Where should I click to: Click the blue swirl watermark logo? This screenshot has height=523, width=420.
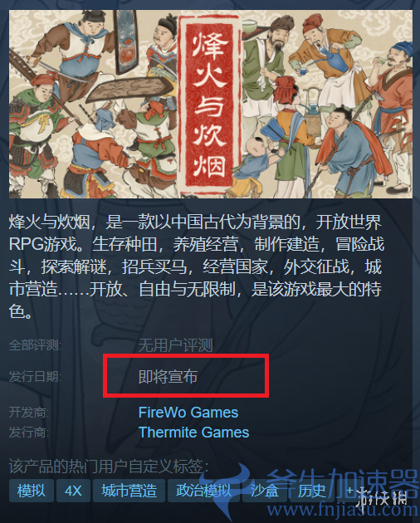(x=230, y=491)
